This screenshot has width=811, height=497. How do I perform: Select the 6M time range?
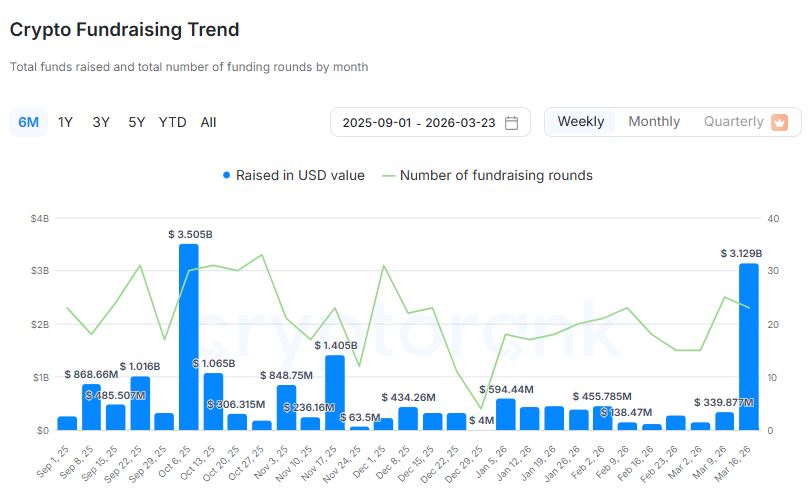click(x=29, y=122)
